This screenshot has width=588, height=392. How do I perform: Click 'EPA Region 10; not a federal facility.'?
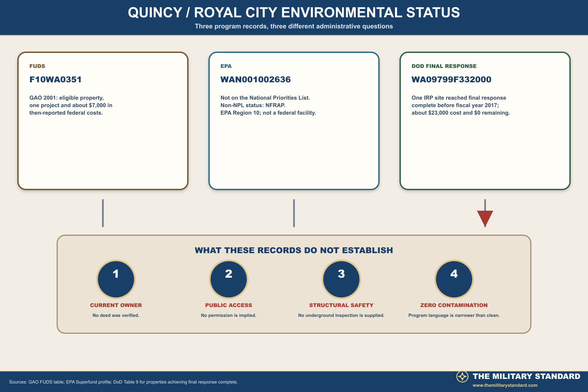coord(268,113)
